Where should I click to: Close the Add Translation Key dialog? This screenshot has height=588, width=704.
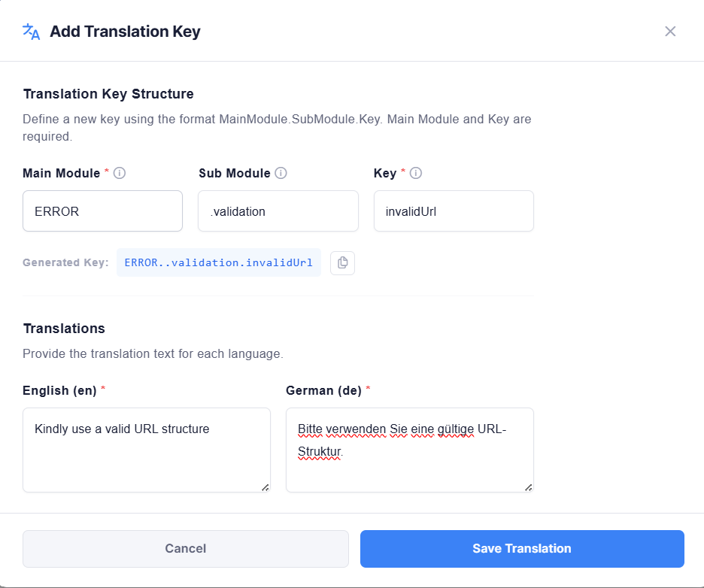point(670,32)
